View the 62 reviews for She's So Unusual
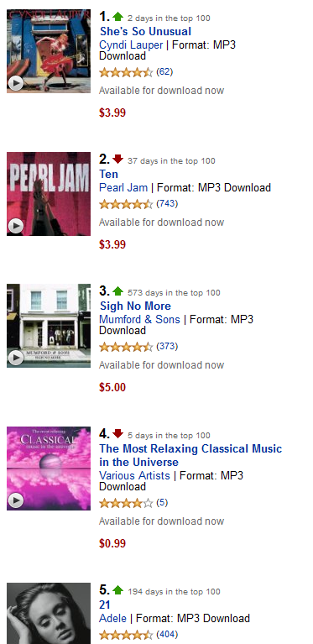This screenshot has height=644, width=313. point(164,72)
